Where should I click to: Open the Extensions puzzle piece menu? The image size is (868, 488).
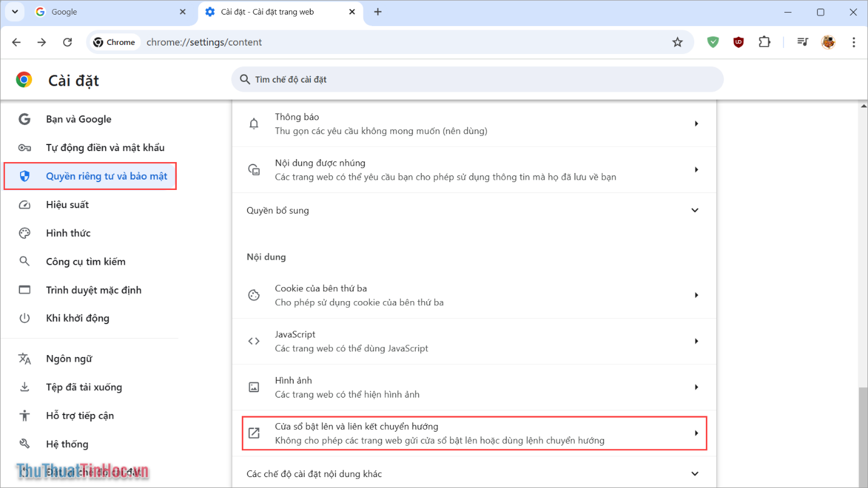(x=764, y=42)
